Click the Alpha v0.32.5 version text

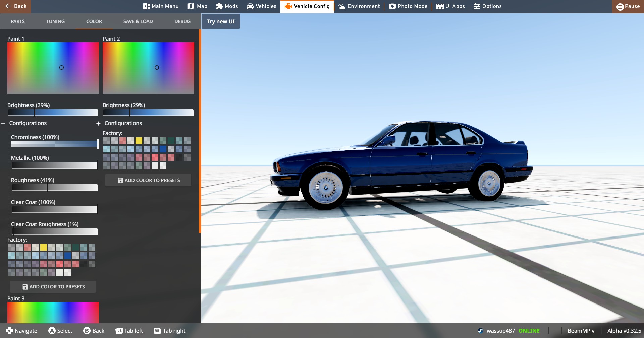pos(624,331)
